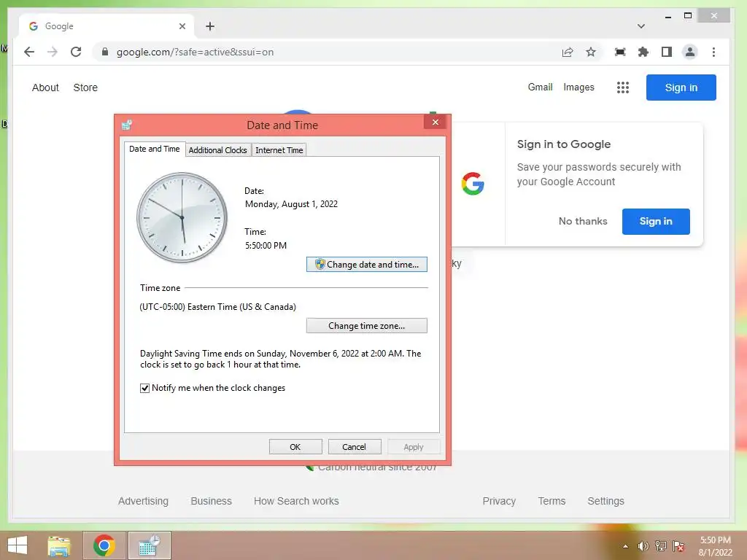Click the analog clock face

[x=182, y=217]
